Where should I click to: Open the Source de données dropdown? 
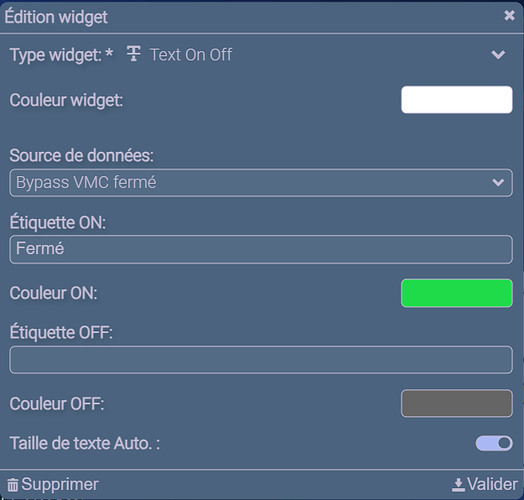[x=261, y=183]
